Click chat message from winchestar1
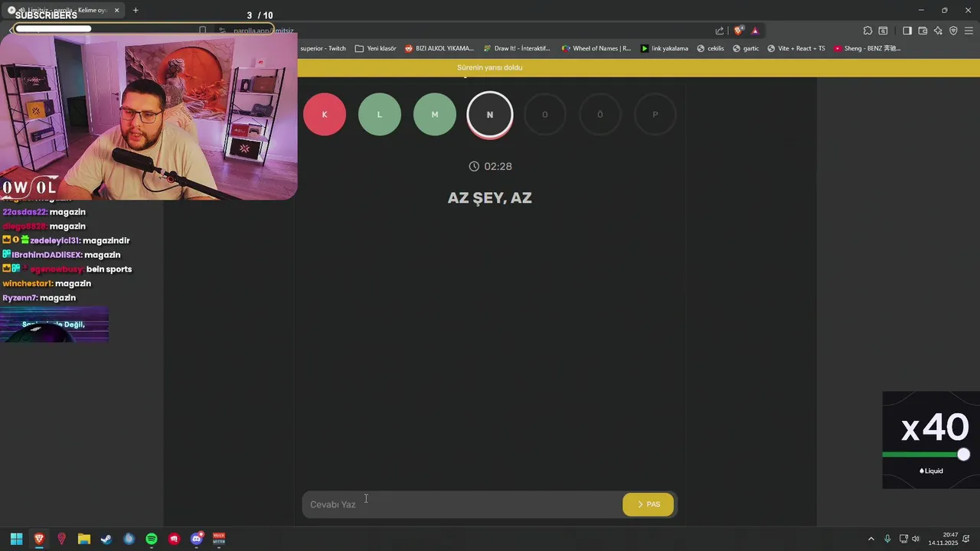Viewport: 980px width, 551px height. pos(47,283)
